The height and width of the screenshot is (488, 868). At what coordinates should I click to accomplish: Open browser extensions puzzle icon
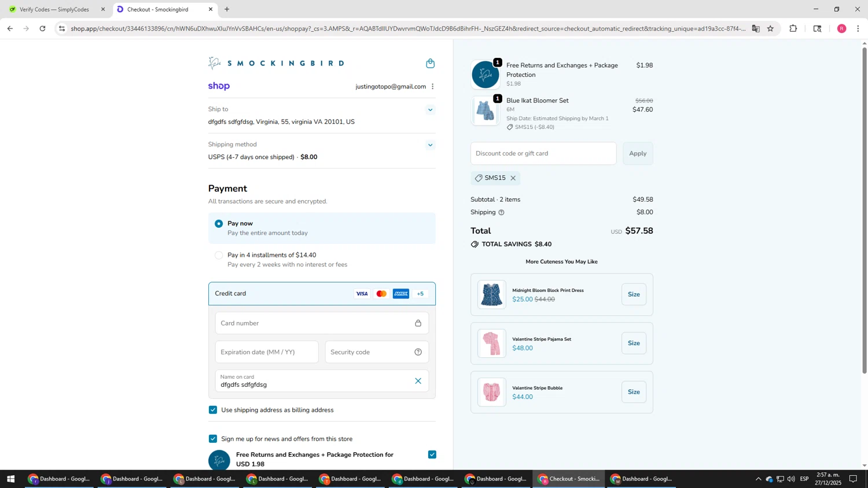pyautogui.click(x=793, y=28)
